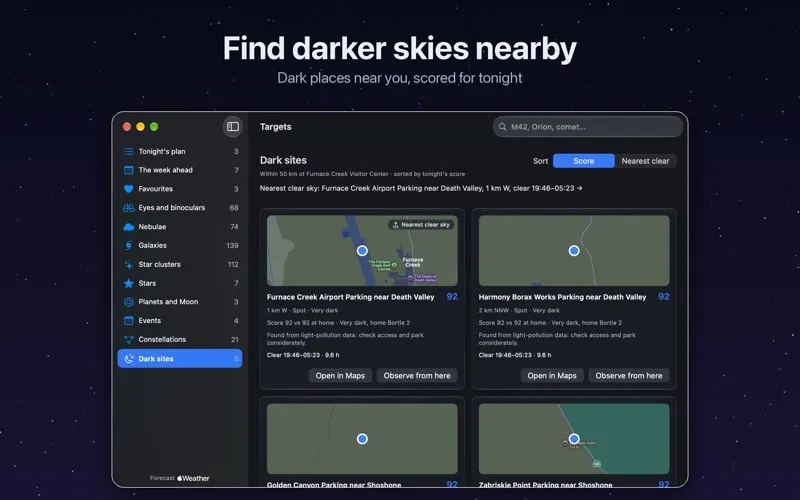
Task: Click the score 92 on Furnace Creek card
Action: (452, 297)
